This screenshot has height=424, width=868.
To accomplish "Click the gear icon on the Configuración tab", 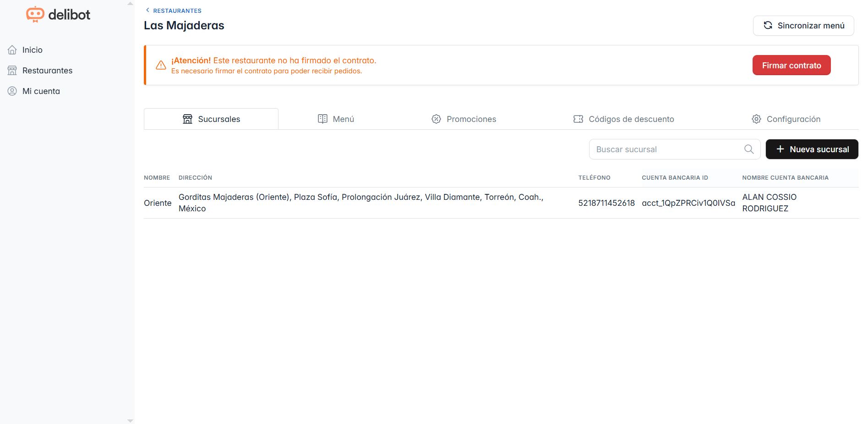I will (756, 119).
